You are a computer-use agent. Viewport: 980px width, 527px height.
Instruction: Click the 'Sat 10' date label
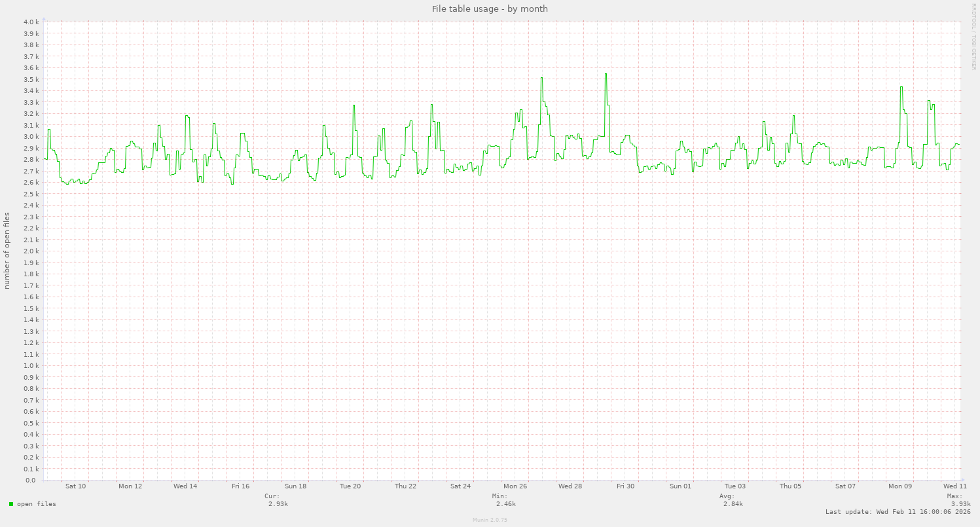[x=75, y=486]
